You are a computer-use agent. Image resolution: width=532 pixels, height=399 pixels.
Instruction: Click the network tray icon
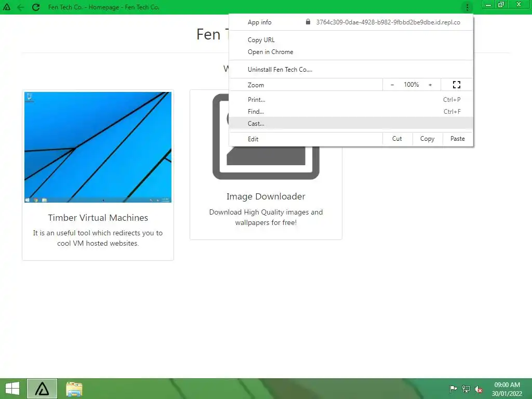pyautogui.click(x=466, y=389)
